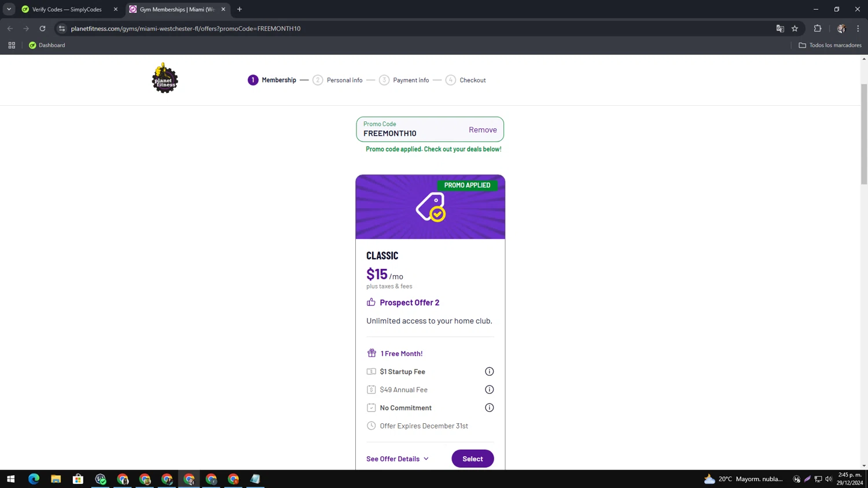Open info icon for $49 Annual Fee
This screenshot has height=488, width=868.
click(x=489, y=390)
